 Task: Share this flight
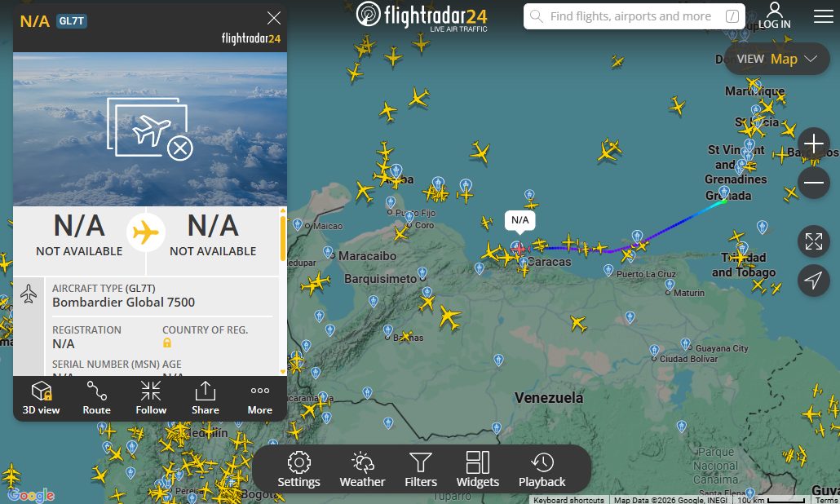click(206, 398)
